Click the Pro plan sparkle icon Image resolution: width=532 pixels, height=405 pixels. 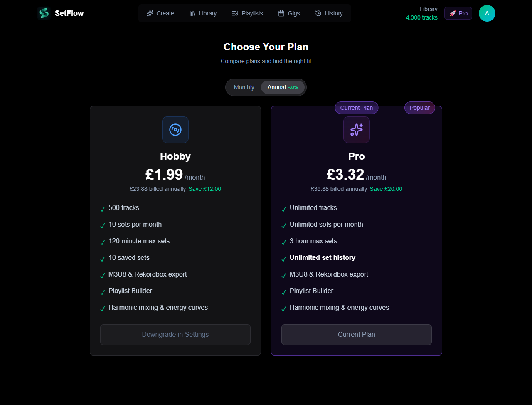pyautogui.click(x=357, y=130)
